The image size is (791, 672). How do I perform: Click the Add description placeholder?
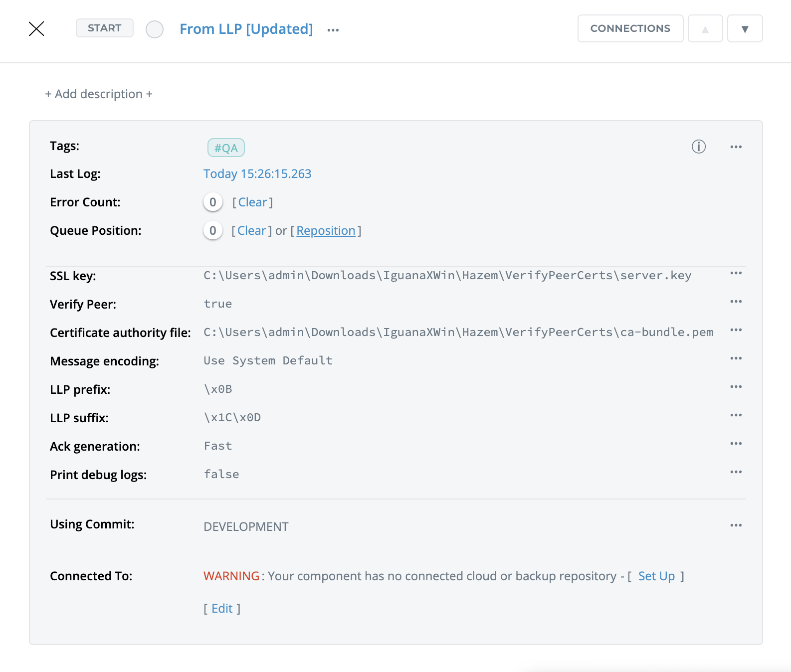[x=99, y=94]
